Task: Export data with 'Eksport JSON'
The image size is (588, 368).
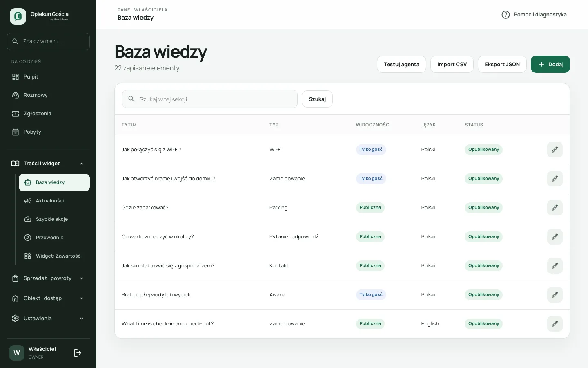Action: tap(502, 64)
